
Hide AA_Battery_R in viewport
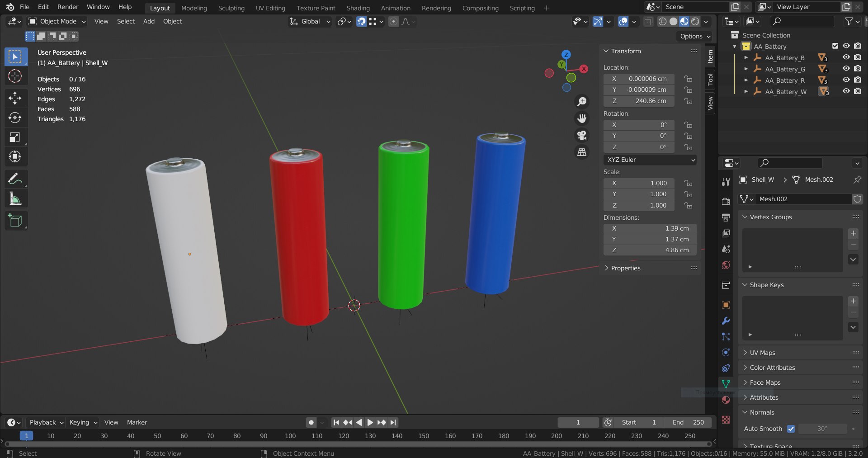(x=846, y=80)
